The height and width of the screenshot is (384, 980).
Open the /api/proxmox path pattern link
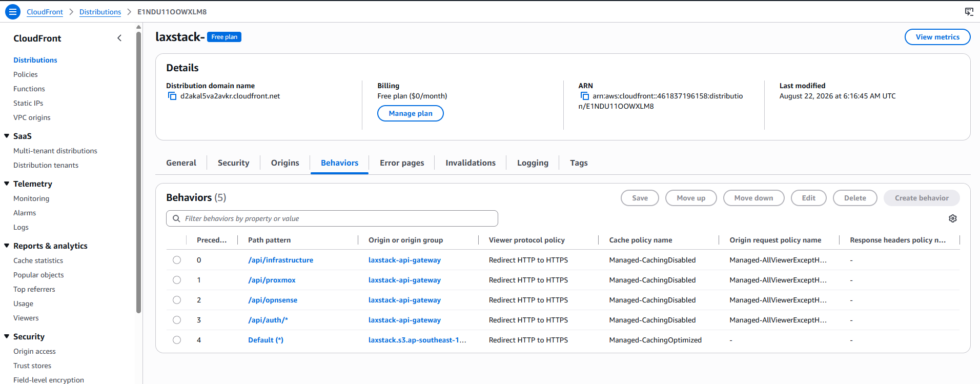point(272,280)
